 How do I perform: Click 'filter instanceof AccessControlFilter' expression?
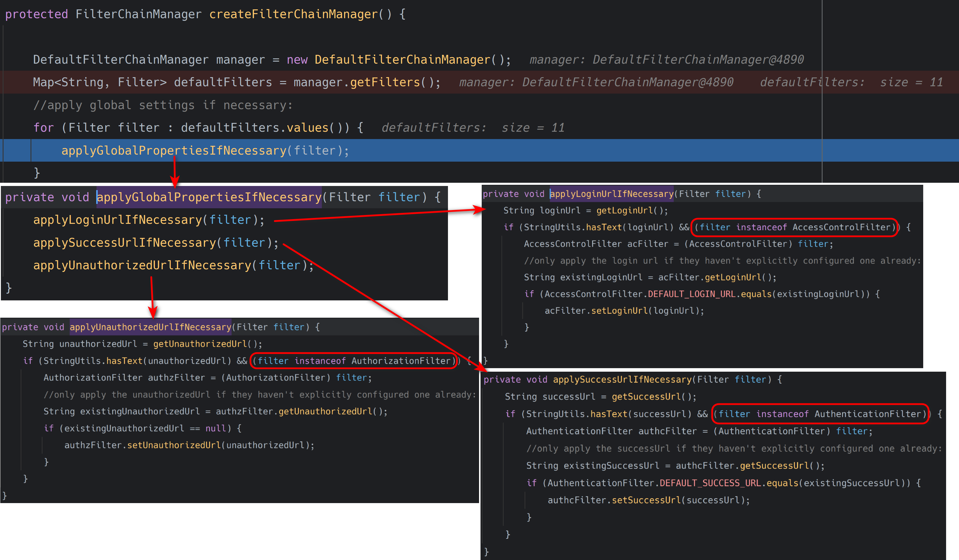tap(795, 227)
